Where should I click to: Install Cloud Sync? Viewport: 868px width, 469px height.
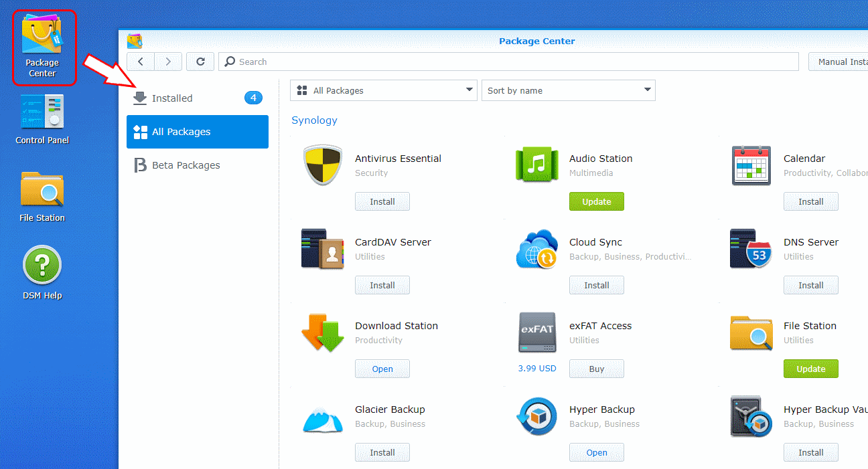click(x=597, y=285)
